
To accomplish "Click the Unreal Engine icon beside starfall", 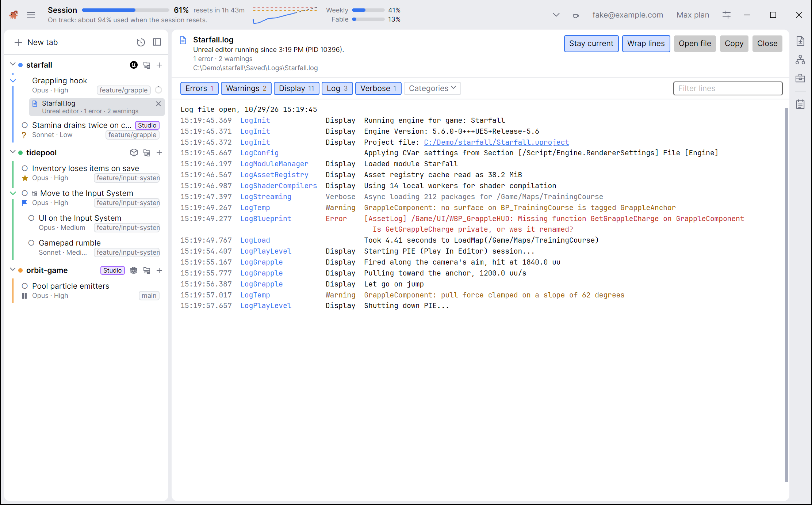I will [x=134, y=65].
